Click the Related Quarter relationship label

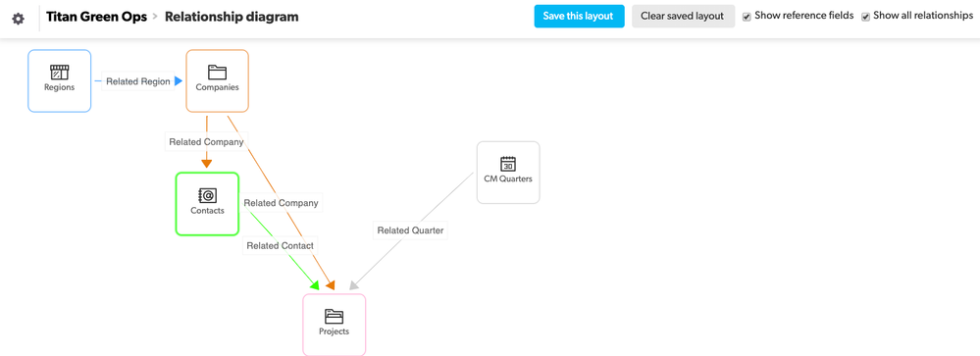[x=410, y=230]
